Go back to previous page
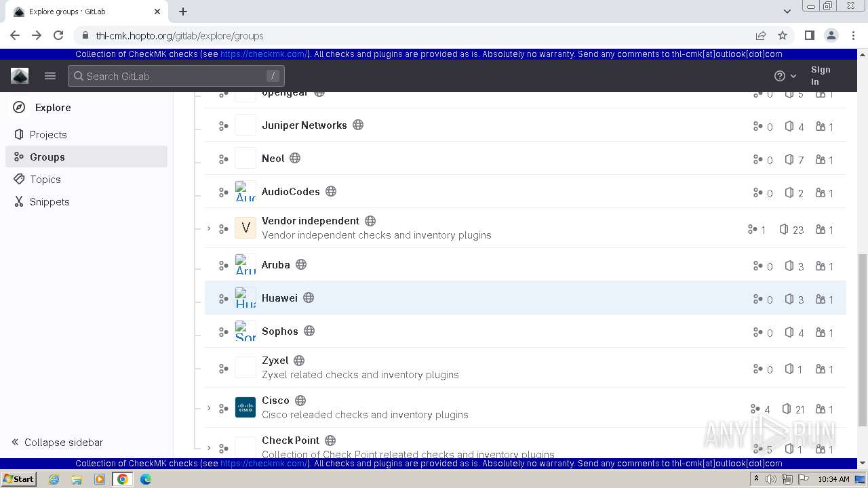The height and width of the screenshot is (488, 868). point(15,35)
